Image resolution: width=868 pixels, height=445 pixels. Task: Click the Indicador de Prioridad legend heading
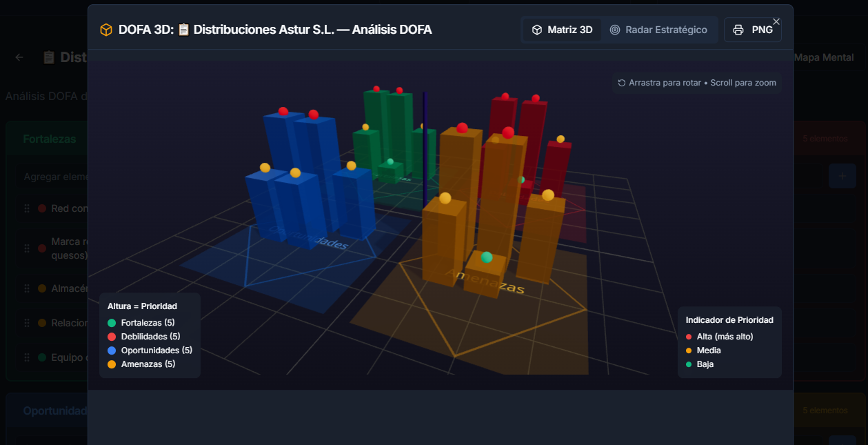[x=729, y=320]
